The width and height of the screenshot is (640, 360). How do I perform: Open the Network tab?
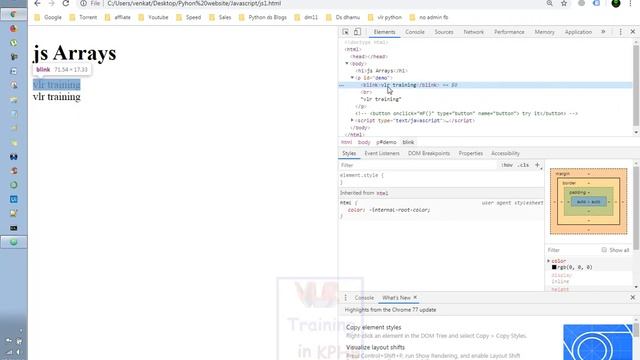(x=473, y=32)
